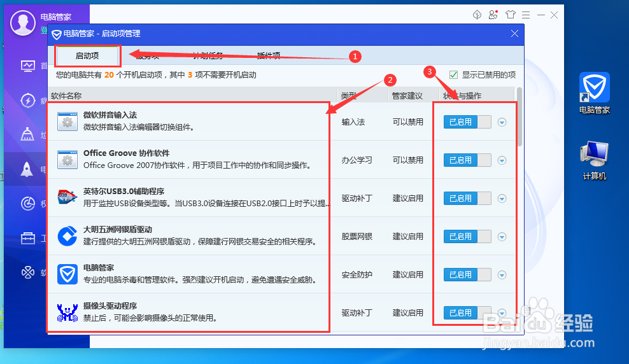Open the home monitor icon in sidebar
Image resolution: width=629 pixels, height=364 pixels.
click(x=27, y=66)
